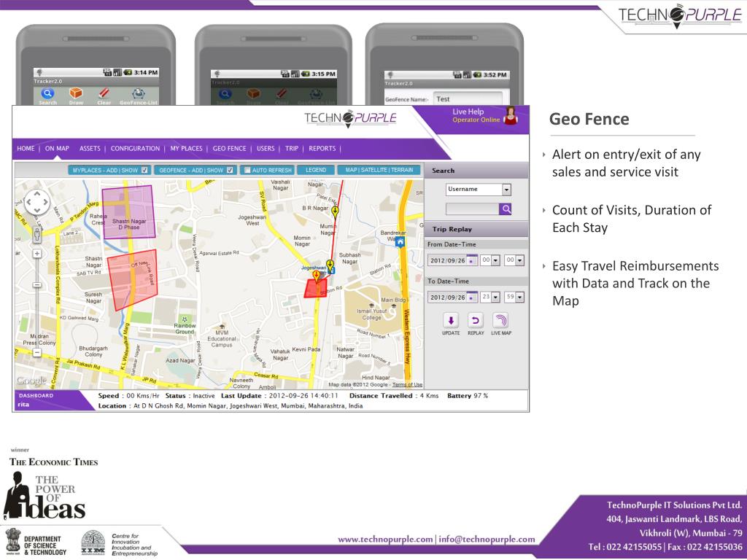Tap Draw icon on 3:14 PM phone
This screenshot has height=560, width=747.
(76, 93)
